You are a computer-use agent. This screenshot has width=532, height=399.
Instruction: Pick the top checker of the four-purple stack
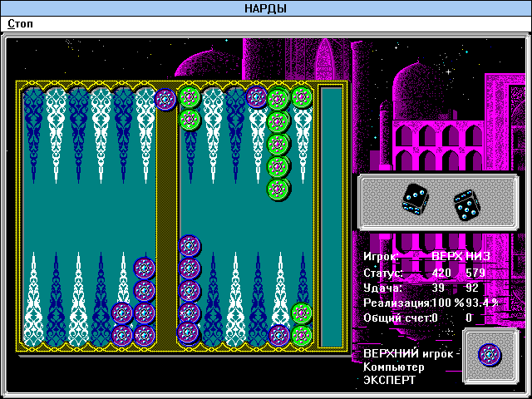[144, 268]
